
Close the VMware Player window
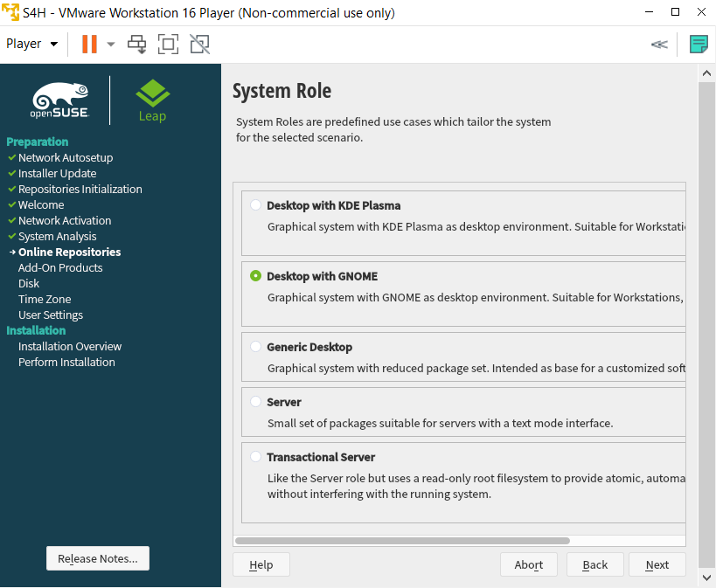(701, 12)
